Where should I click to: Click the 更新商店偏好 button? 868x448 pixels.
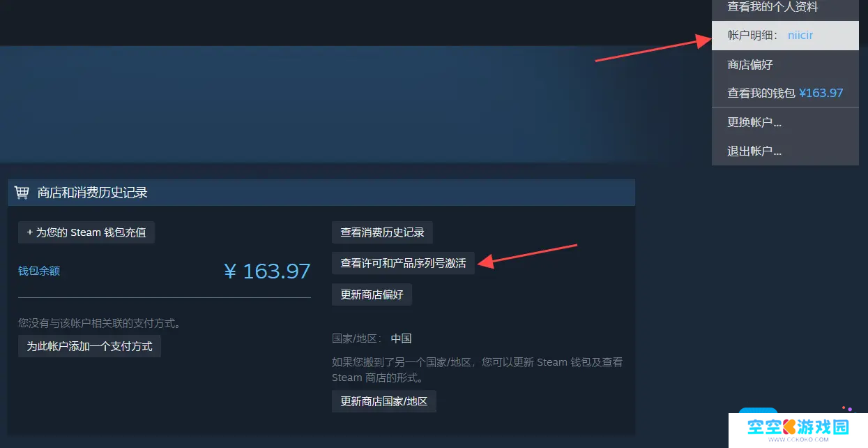point(372,294)
